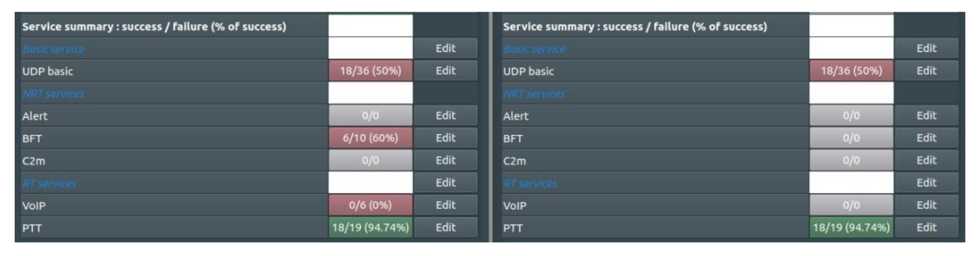Screen dimensions: 980x256
Task: Click Edit for left Alert row
Action: (445, 116)
